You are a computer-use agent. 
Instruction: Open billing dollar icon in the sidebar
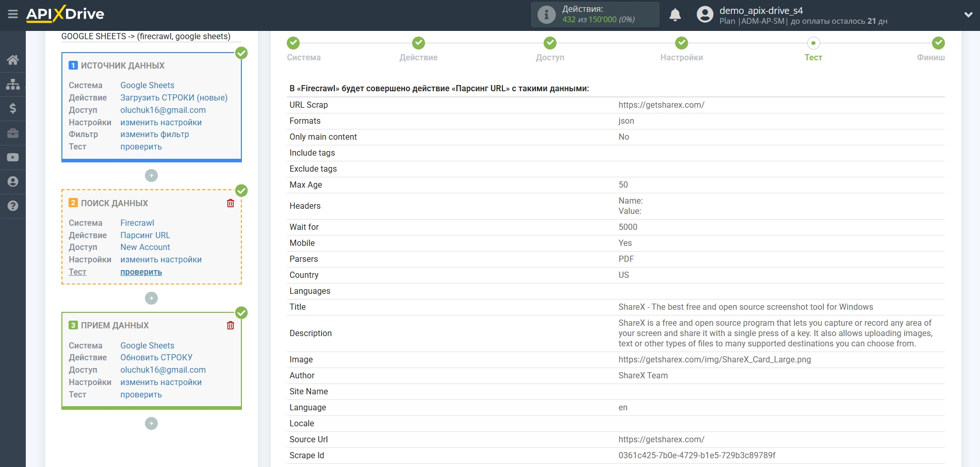(13, 108)
